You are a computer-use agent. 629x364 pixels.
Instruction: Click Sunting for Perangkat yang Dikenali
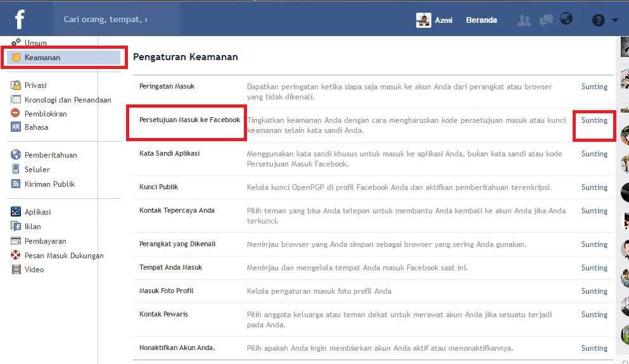click(x=594, y=244)
